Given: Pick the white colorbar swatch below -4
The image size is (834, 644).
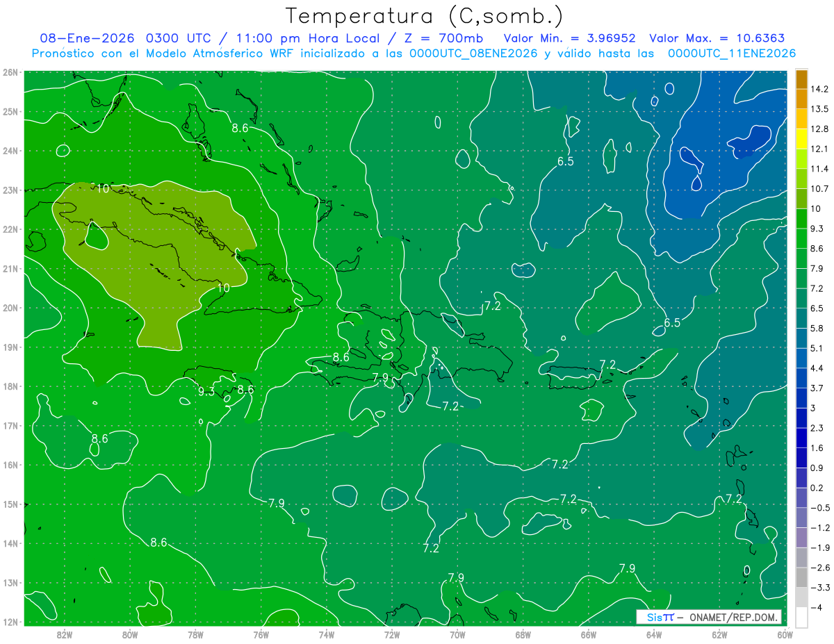Looking at the screenshot, I should click(x=801, y=616).
